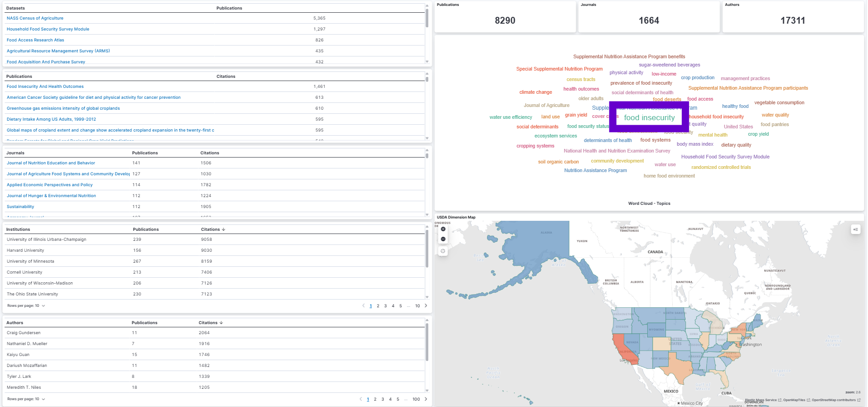Go to next page of Authors table
Image resolution: width=868 pixels, height=407 pixels.
click(x=426, y=399)
